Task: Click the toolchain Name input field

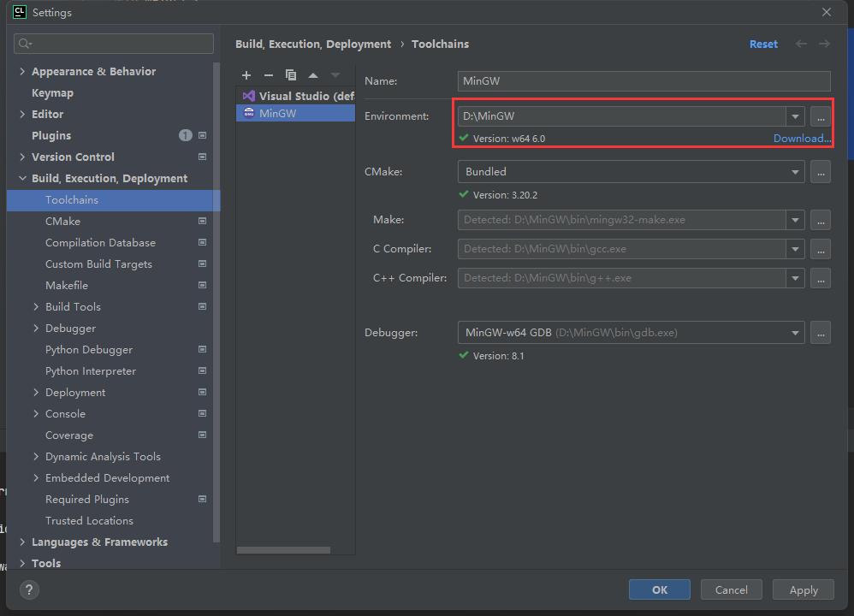Action: [x=643, y=81]
